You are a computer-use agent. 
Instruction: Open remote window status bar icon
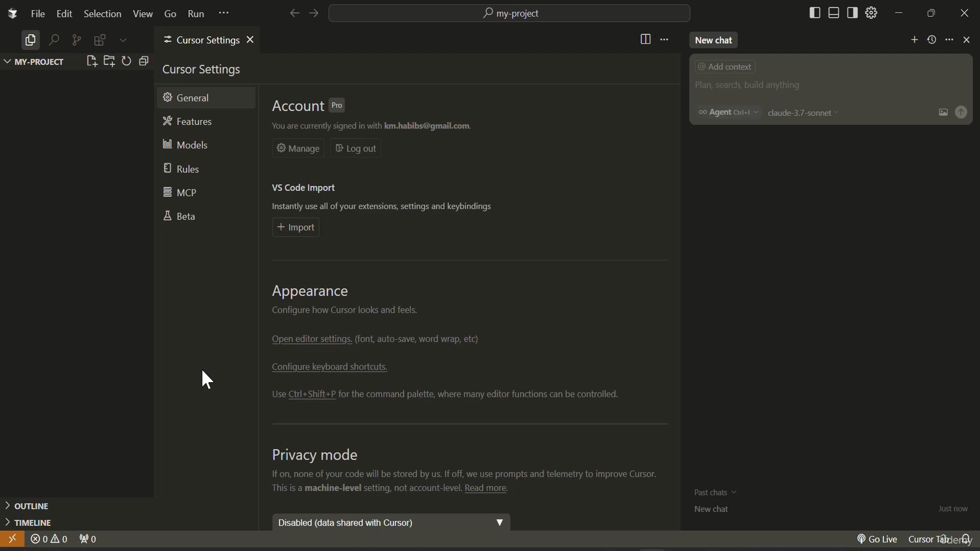12,539
